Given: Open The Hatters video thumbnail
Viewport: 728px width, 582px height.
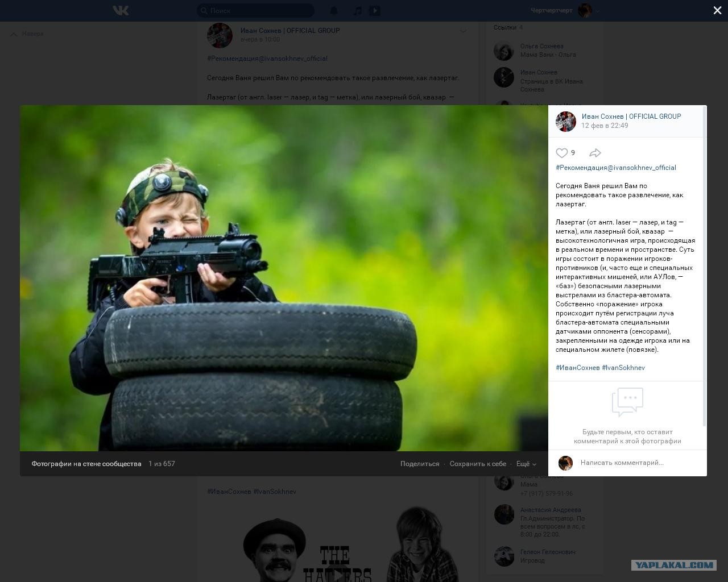Looking at the screenshot, I should pos(338,543).
